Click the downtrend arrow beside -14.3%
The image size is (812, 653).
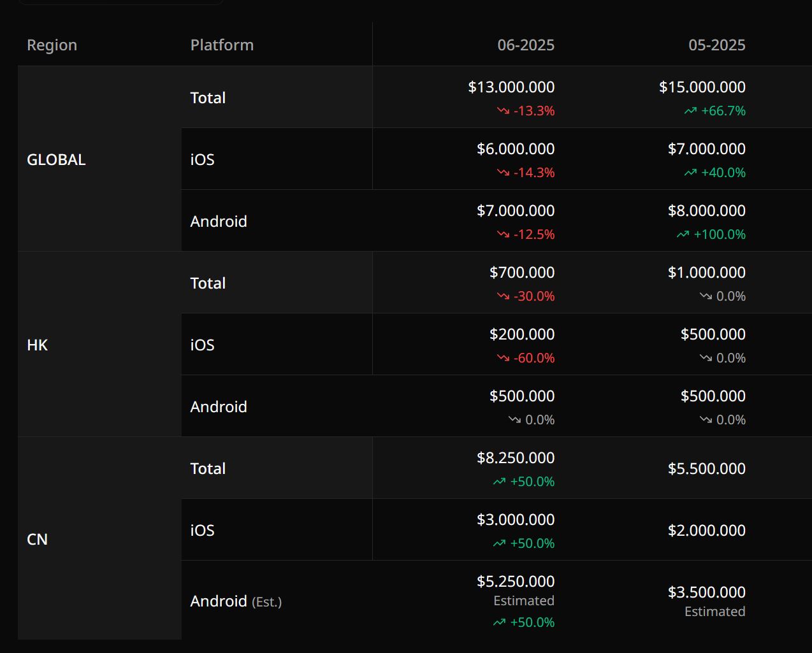pos(503,173)
